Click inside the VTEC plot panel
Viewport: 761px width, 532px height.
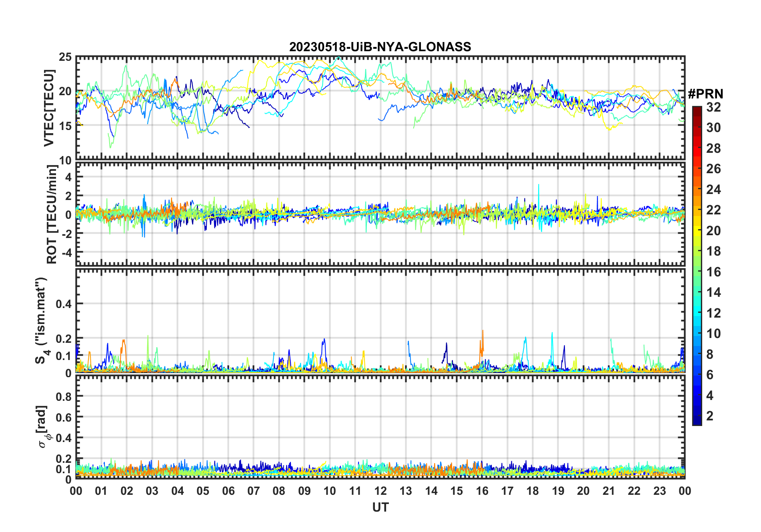[380, 108]
